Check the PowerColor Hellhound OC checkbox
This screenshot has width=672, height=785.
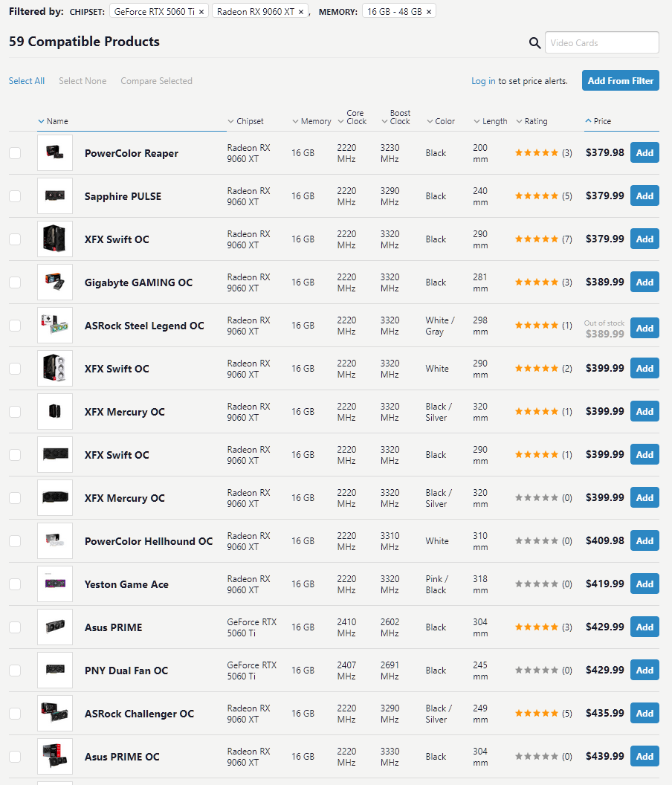click(15, 541)
